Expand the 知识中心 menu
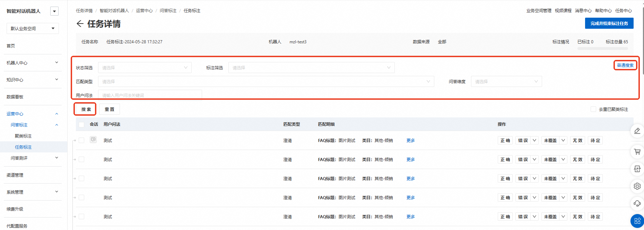Image resolution: width=644 pixels, height=230 pixels. (33, 80)
